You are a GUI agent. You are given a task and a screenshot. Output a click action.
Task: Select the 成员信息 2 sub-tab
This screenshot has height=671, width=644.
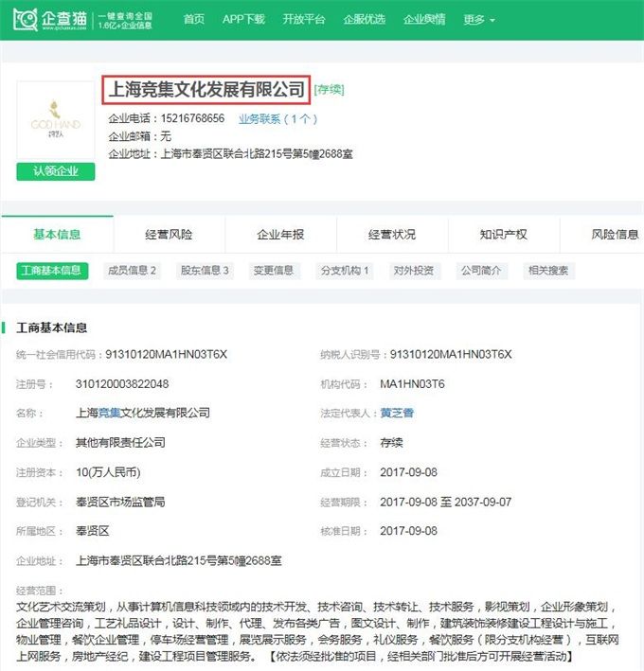point(132,271)
